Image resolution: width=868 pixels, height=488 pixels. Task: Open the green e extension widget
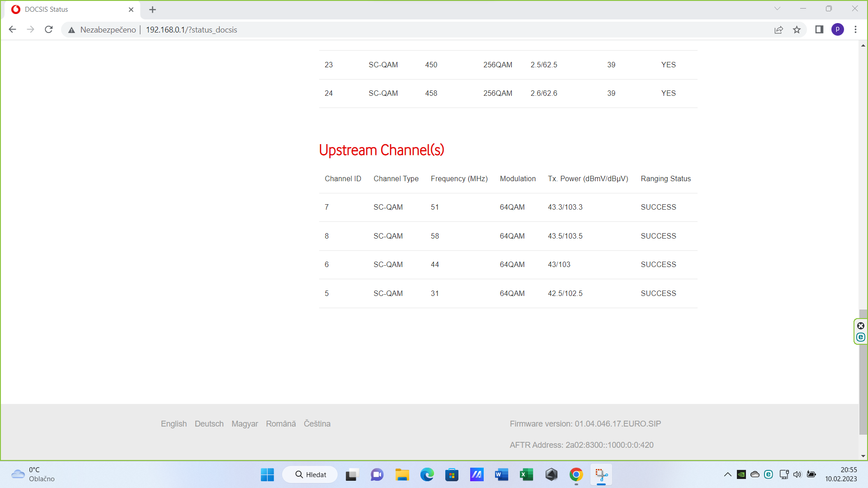pyautogui.click(x=861, y=337)
